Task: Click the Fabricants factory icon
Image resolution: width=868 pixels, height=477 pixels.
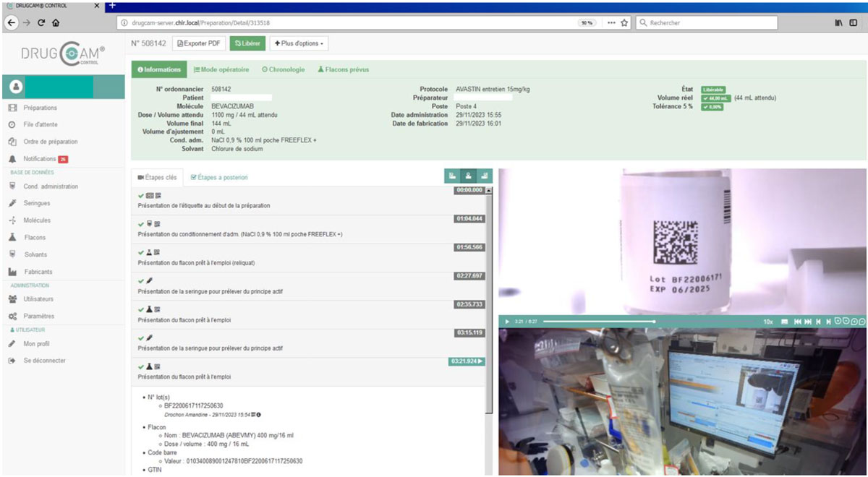Action: tap(12, 272)
